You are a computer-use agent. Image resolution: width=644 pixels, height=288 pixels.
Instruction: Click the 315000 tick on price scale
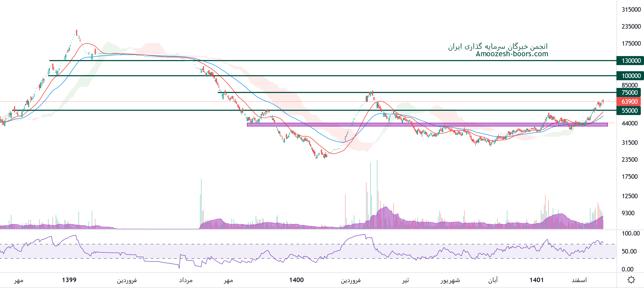(631, 10)
